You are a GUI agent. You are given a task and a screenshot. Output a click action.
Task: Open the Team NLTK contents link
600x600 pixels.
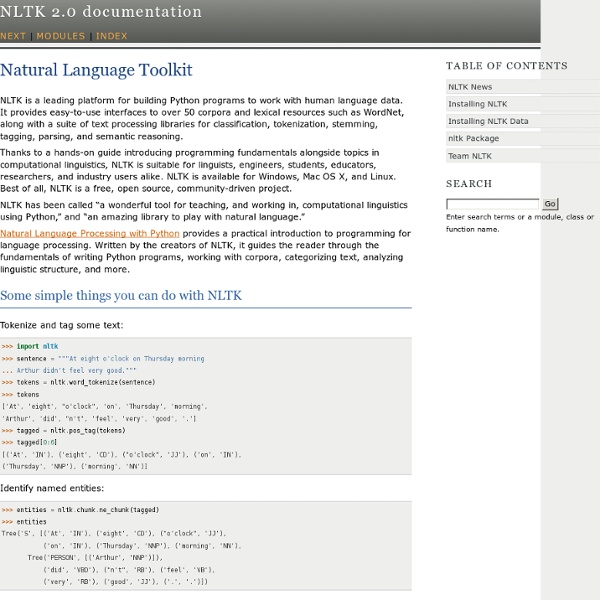470,156
